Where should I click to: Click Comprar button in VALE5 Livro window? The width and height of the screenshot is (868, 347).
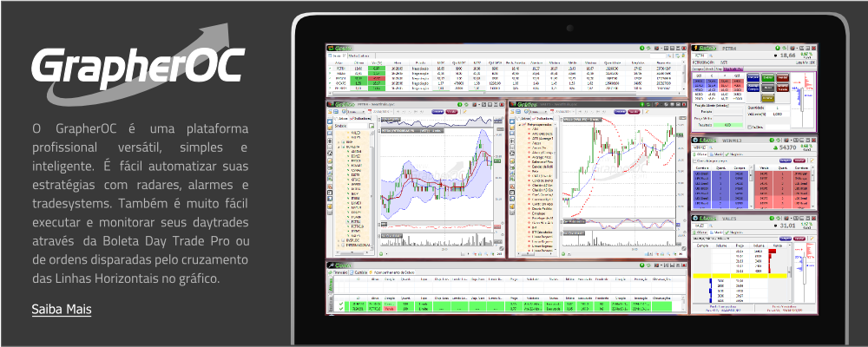click(x=785, y=239)
